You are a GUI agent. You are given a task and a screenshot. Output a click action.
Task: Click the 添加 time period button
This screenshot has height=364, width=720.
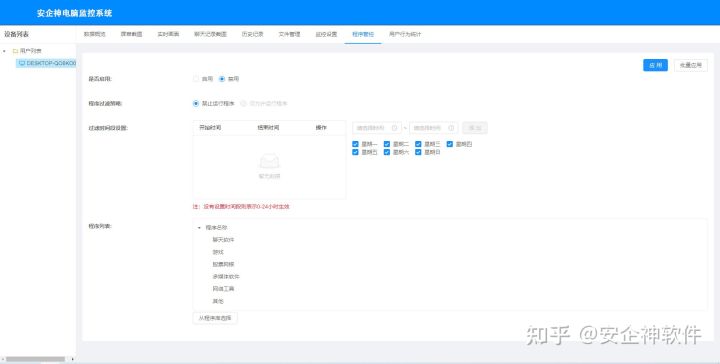point(475,128)
